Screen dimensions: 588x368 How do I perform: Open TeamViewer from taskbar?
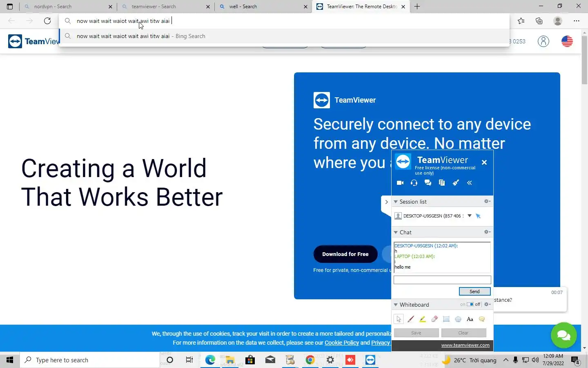point(370,360)
